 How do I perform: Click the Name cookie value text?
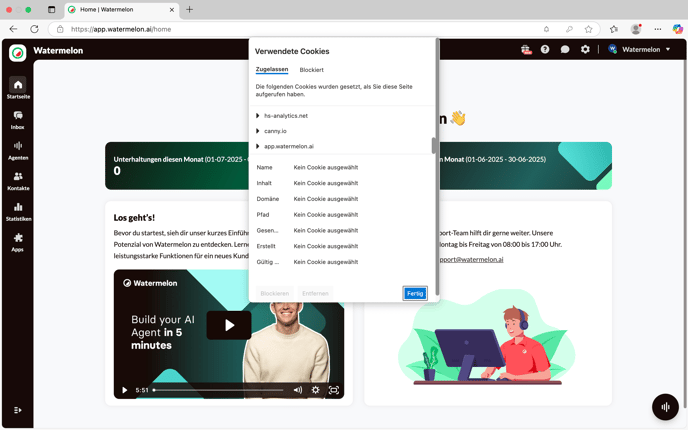(x=326, y=167)
